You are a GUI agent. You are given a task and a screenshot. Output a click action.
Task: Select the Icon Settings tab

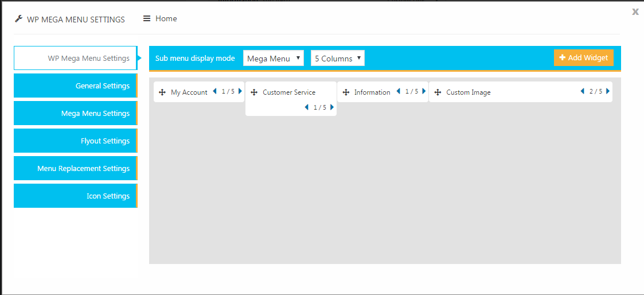coord(76,196)
